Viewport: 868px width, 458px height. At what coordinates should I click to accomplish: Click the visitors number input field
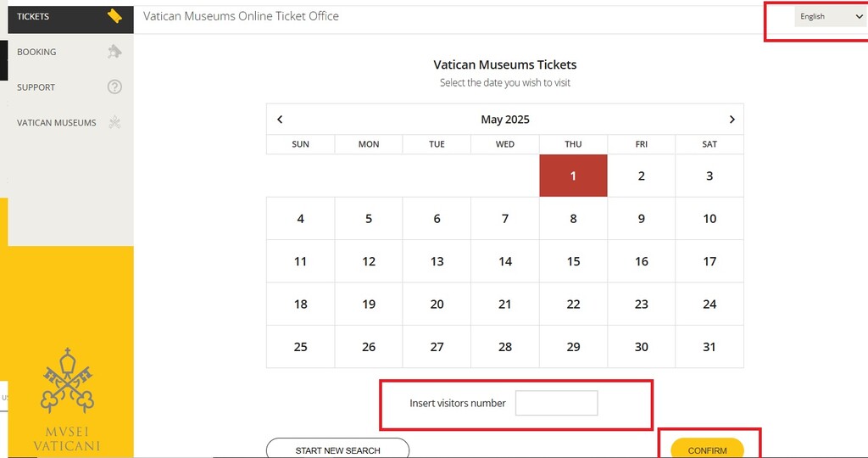tap(556, 403)
